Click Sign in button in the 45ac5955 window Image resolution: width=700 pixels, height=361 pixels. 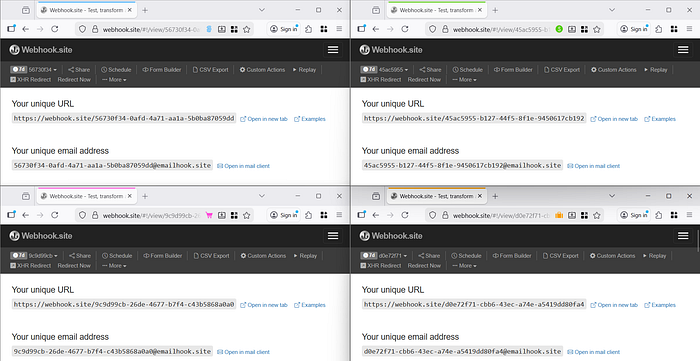coord(634,29)
